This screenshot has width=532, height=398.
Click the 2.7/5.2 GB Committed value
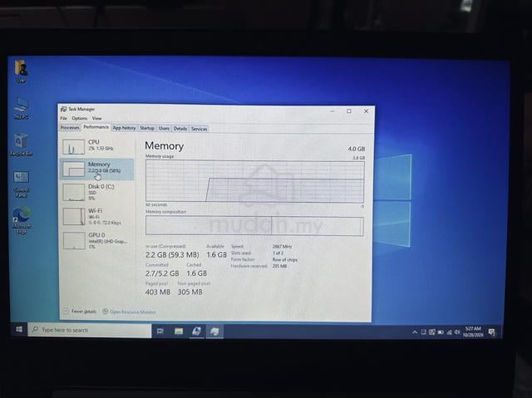pyautogui.click(x=162, y=273)
